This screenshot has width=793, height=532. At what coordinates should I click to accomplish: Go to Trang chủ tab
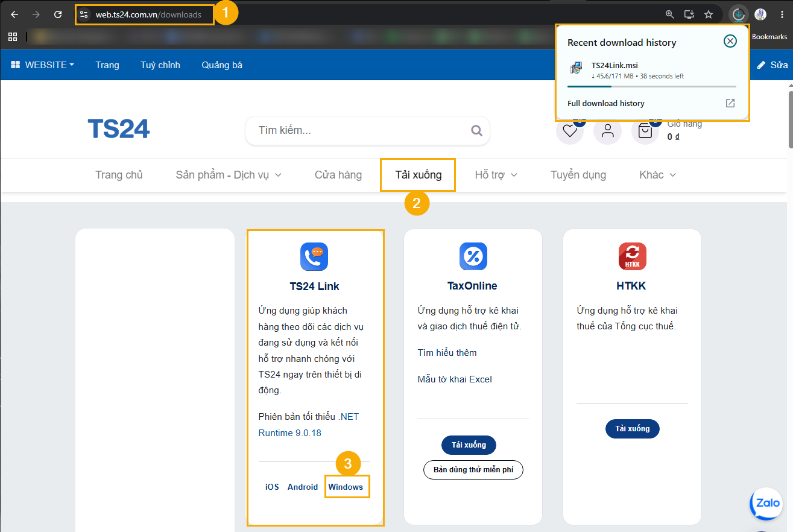click(x=119, y=175)
